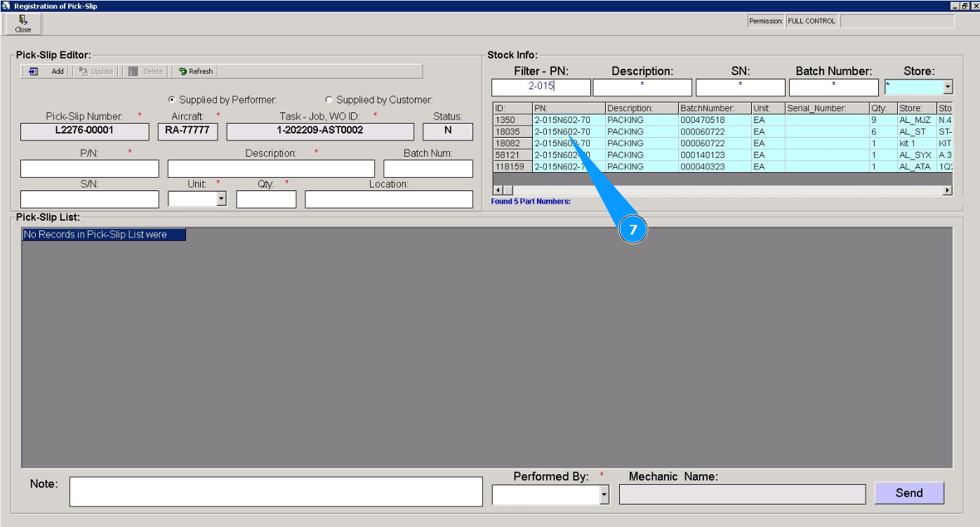The height and width of the screenshot is (527, 980).
Task: Open the Unit dropdown
Action: (x=222, y=200)
